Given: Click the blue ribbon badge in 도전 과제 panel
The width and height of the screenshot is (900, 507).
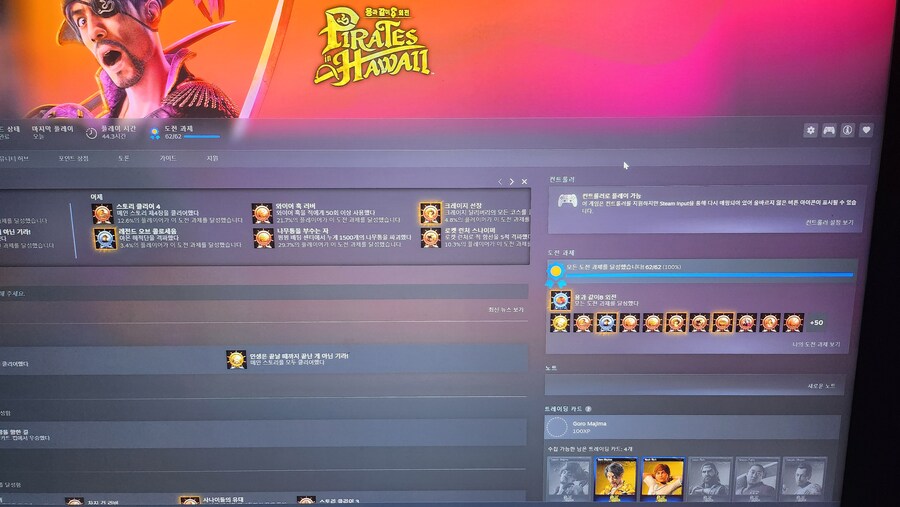Looking at the screenshot, I should [556, 275].
